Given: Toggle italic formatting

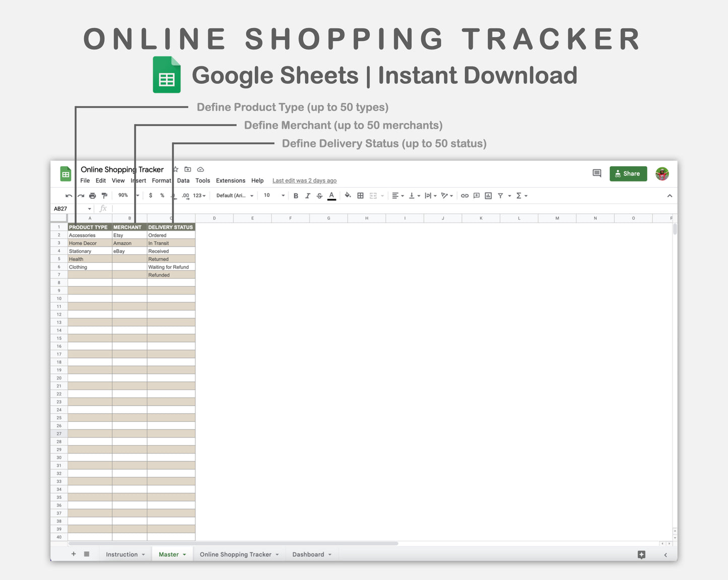Looking at the screenshot, I should [308, 195].
